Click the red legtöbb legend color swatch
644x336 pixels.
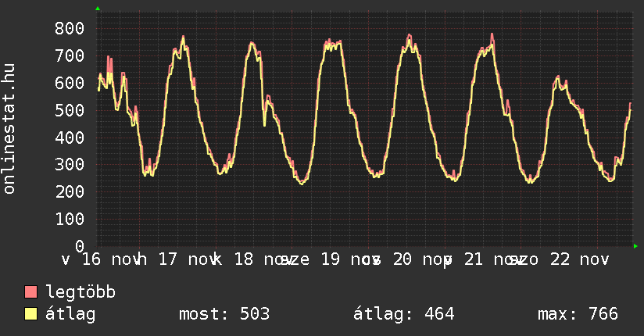tap(31, 293)
